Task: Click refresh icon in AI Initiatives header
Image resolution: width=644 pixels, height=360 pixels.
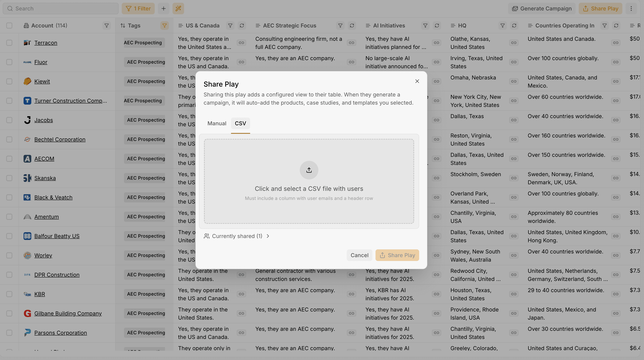Action: pyautogui.click(x=437, y=26)
